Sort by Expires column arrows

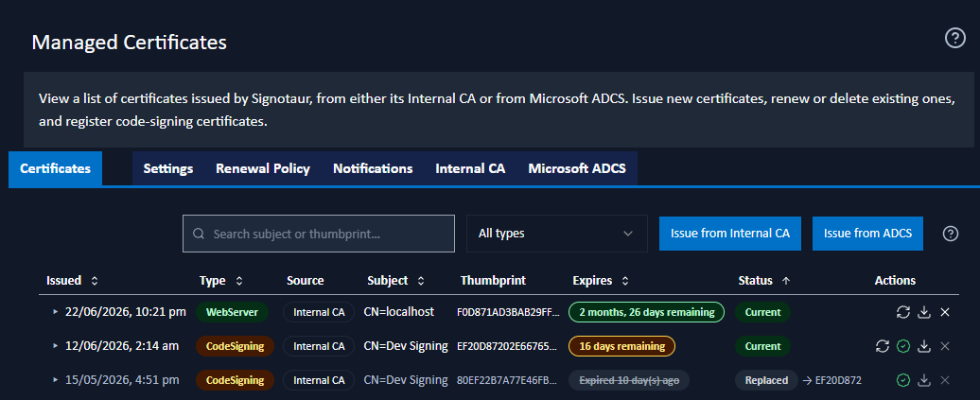click(625, 281)
